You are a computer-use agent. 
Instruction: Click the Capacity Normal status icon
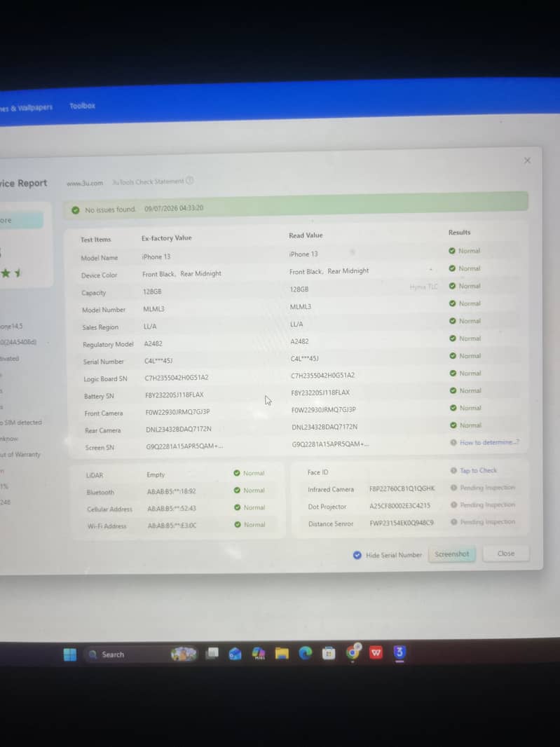point(452,286)
